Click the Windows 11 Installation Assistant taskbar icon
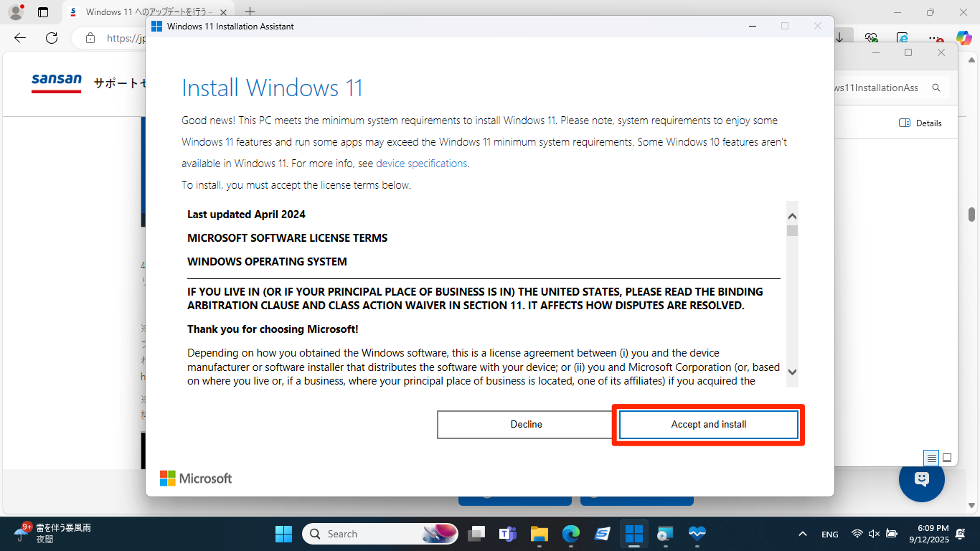Screen dimensions: 980x551 (x=634, y=534)
